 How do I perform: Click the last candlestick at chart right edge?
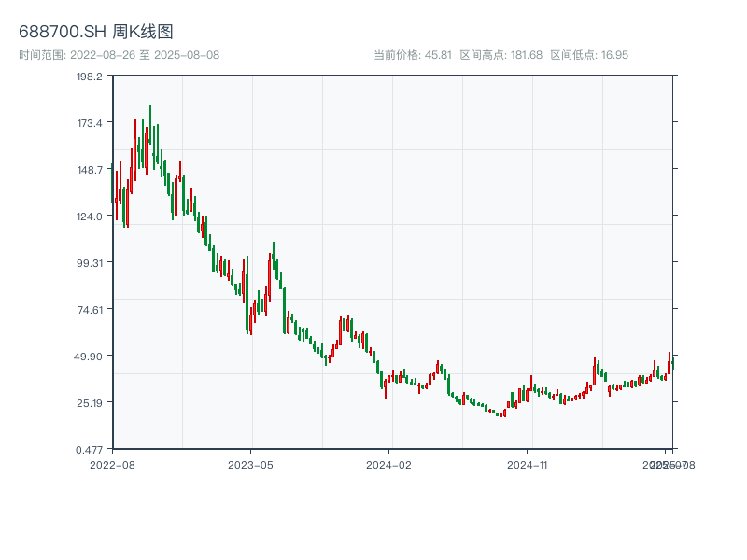(672, 362)
